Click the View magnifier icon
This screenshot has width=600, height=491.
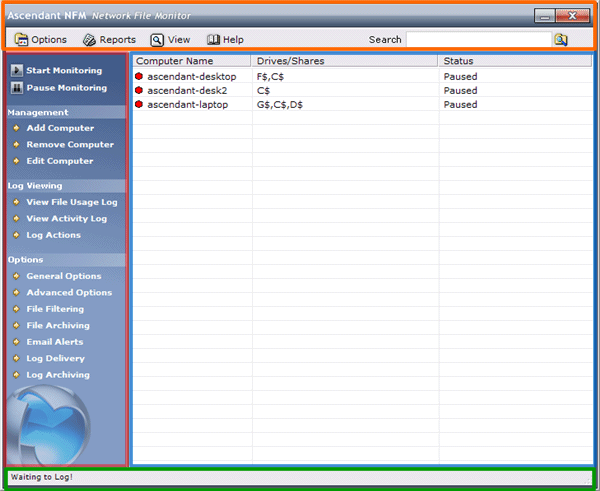(157, 40)
